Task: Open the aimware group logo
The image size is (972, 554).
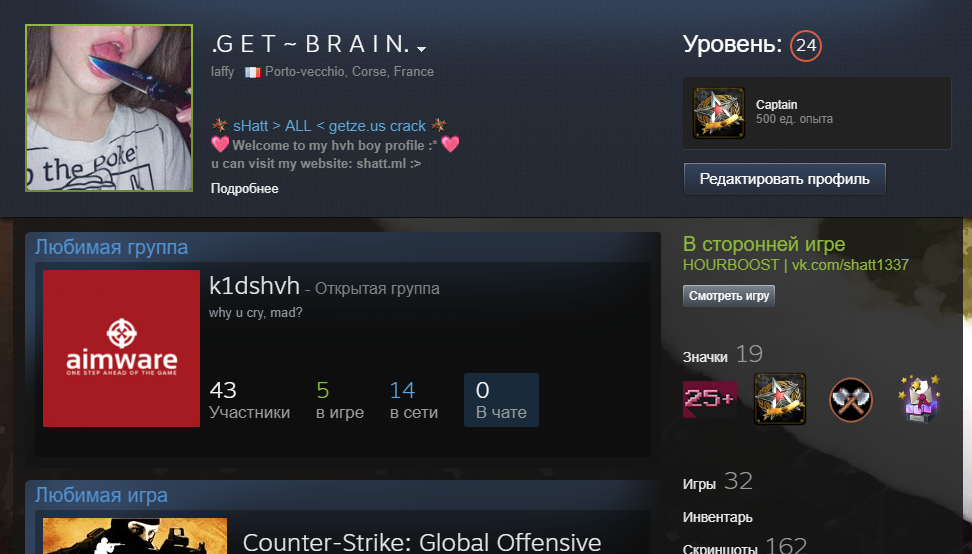Action: click(x=122, y=348)
